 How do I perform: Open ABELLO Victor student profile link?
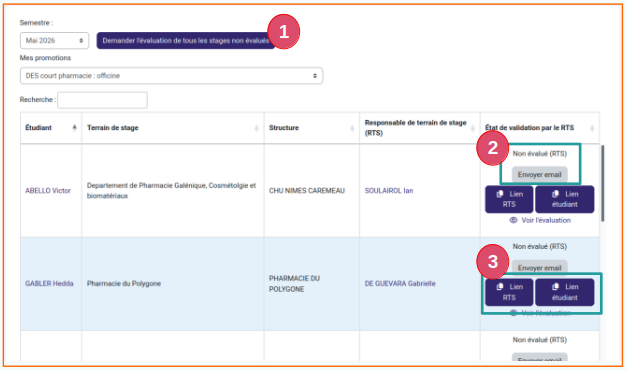pos(48,191)
